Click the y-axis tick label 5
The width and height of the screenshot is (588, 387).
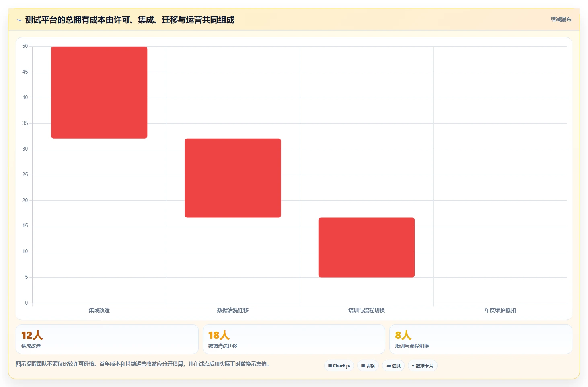pyautogui.click(x=27, y=277)
